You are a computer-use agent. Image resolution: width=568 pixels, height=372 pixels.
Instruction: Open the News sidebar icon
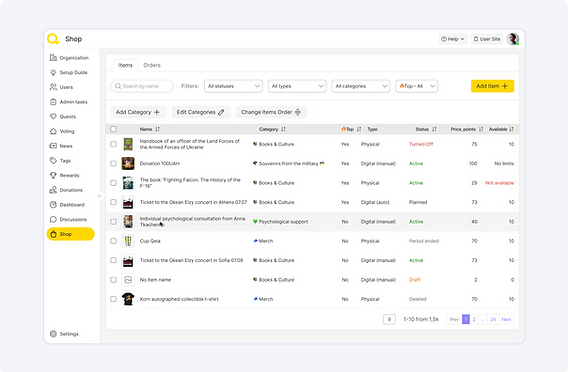53,146
